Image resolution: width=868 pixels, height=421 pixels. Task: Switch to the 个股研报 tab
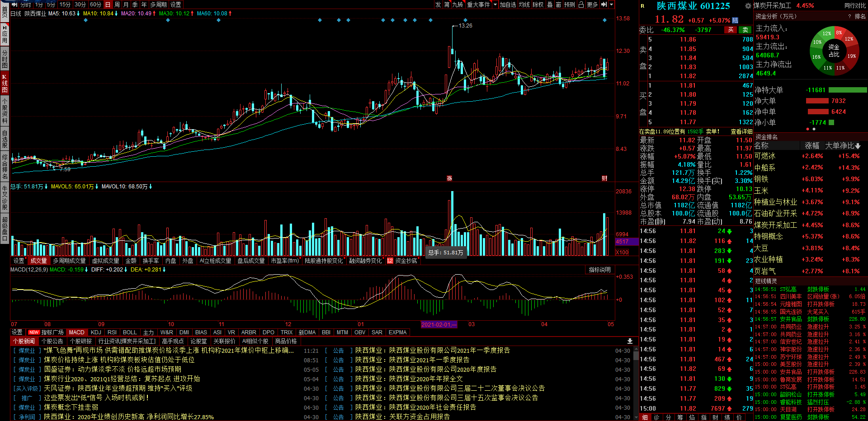click(x=81, y=341)
